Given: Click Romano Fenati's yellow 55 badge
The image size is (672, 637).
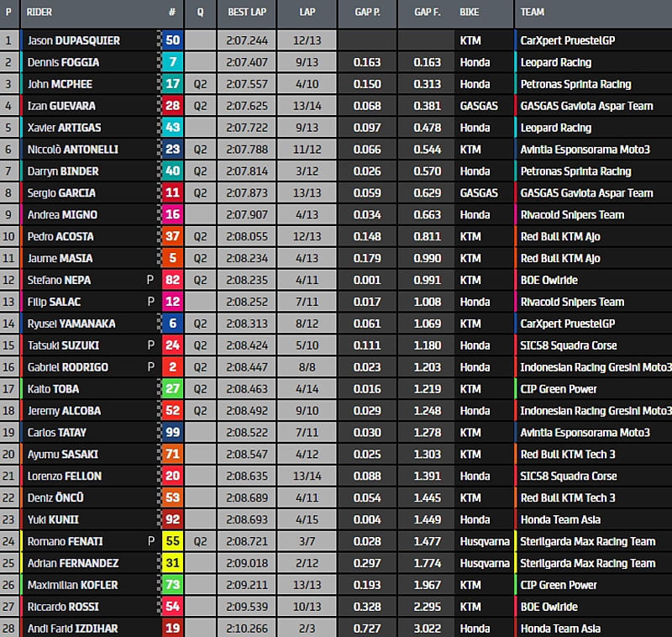Looking at the screenshot, I should pyautogui.click(x=171, y=541).
